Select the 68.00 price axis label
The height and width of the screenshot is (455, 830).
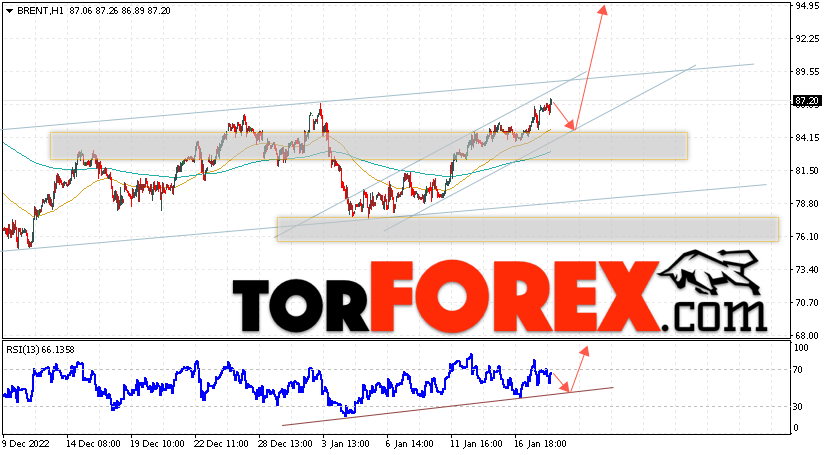pyautogui.click(x=807, y=335)
